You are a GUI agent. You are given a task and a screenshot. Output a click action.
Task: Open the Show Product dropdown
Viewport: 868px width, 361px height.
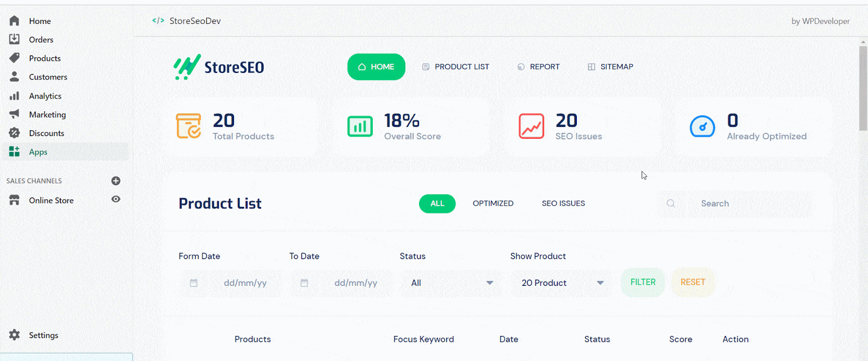[561, 283]
